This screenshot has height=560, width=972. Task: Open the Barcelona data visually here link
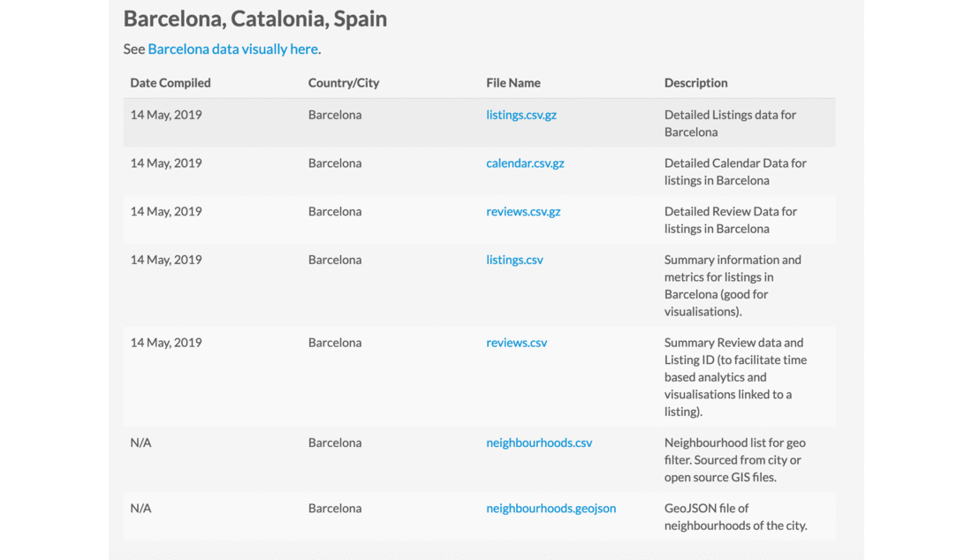(232, 49)
